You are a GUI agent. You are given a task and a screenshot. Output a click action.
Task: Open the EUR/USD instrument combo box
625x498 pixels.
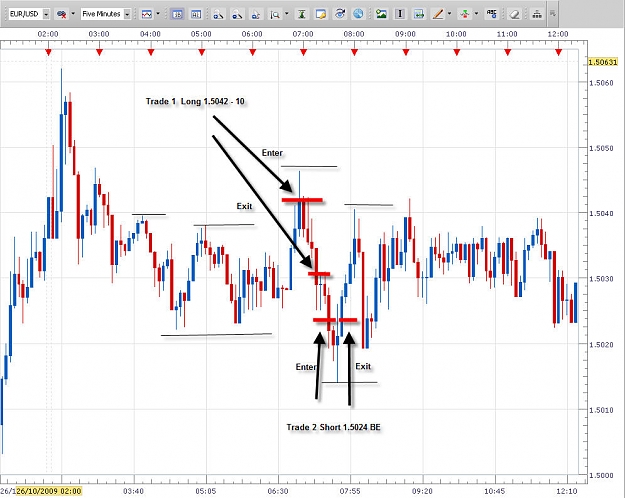29,14
